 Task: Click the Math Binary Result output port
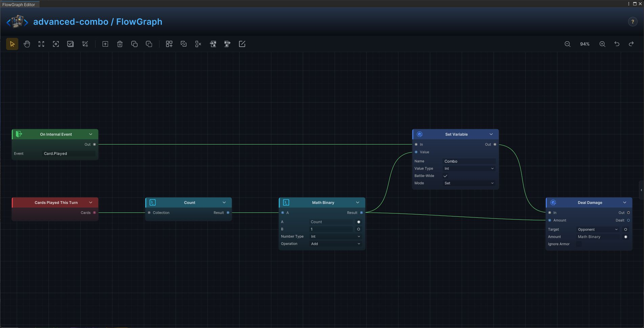click(x=361, y=213)
